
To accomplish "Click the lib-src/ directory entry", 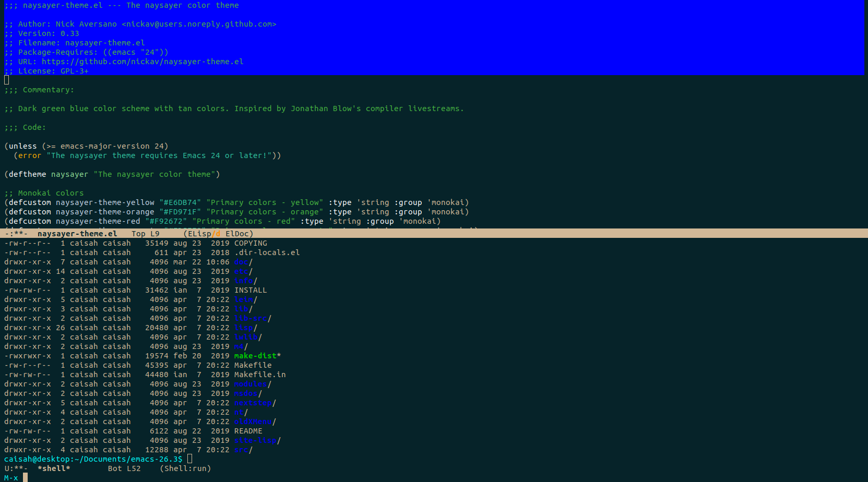I will click(253, 318).
